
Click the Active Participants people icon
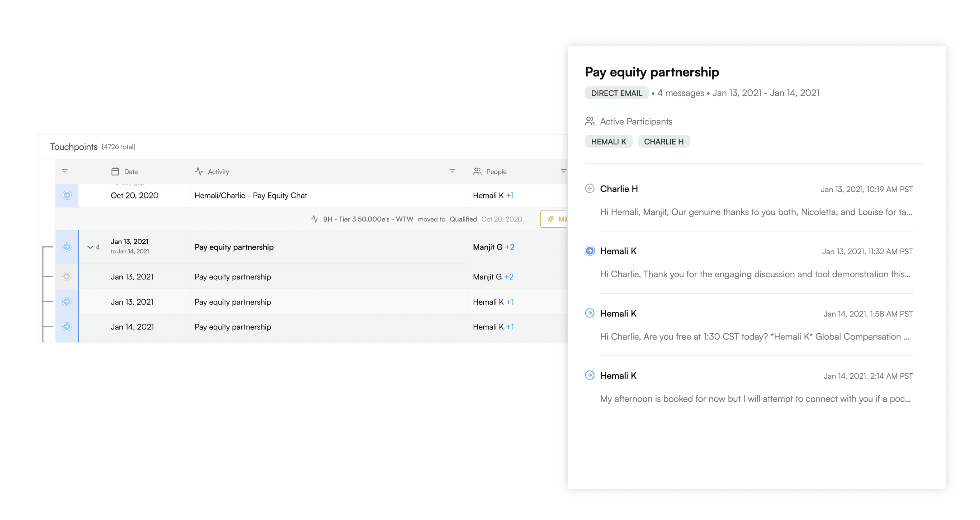tap(590, 121)
